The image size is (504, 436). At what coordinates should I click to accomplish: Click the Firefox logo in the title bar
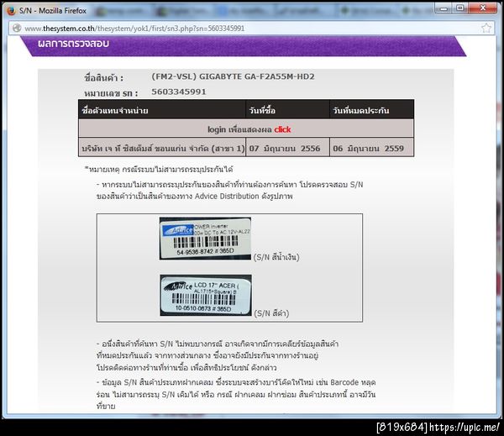point(11,11)
